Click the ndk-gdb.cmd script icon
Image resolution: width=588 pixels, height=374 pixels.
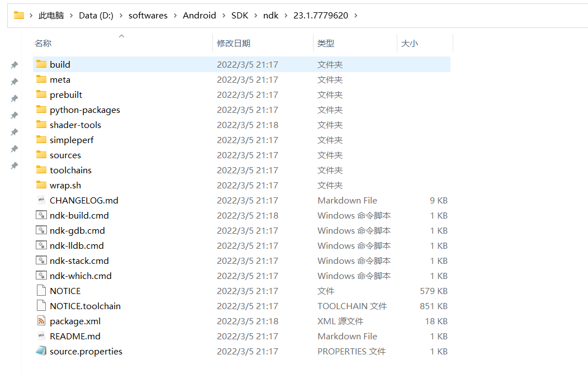pyautogui.click(x=41, y=230)
